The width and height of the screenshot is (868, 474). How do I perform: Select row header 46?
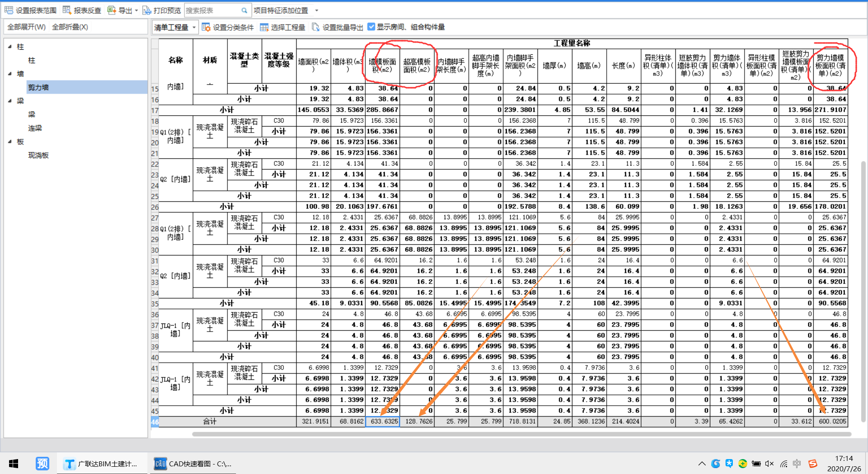(155, 422)
